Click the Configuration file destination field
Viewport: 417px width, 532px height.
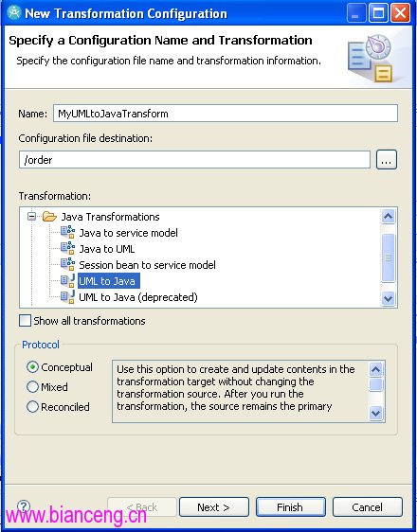(194, 159)
